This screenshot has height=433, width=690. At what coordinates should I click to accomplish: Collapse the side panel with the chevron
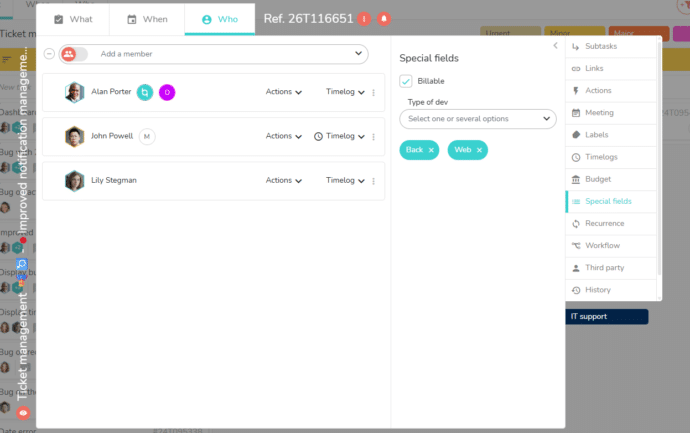[555, 46]
